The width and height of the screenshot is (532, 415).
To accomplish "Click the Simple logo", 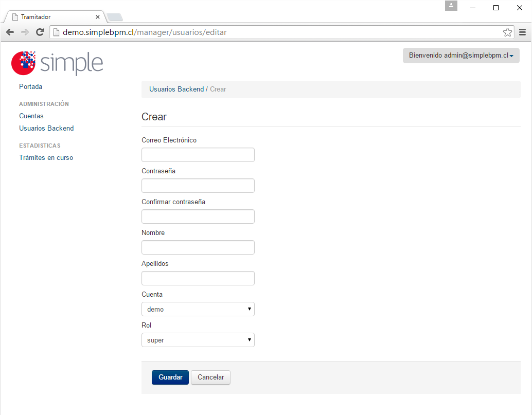I will (x=57, y=63).
